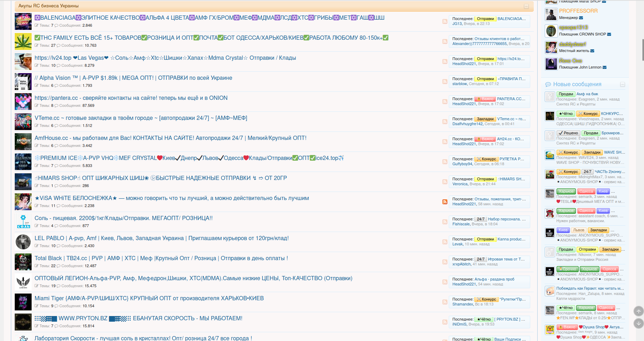Click user PROFFESSORR in sidebar

click(578, 11)
